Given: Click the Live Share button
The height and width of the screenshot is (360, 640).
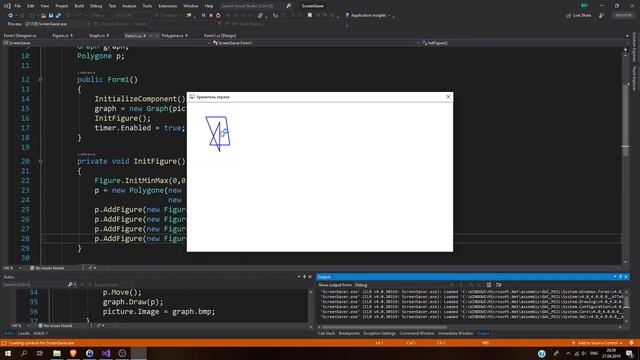Looking at the screenshot, I should (579, 16).
